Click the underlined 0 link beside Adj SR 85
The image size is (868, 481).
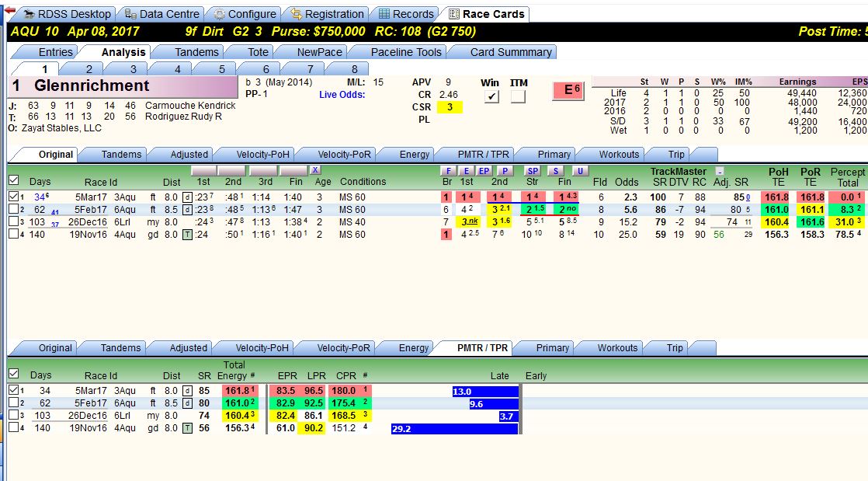coord(748,197)
